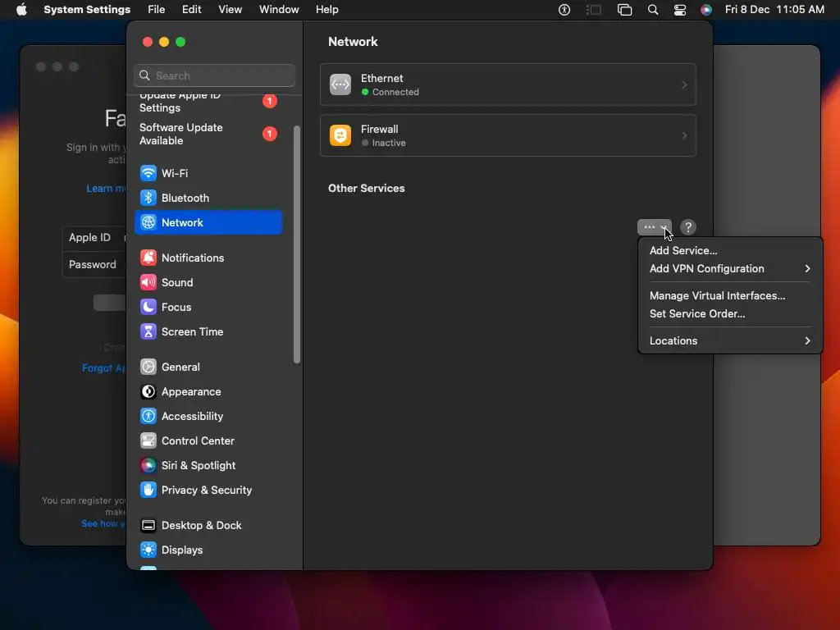
Task: Click the Displays sun icon
Action: pyautogui.click(x=148, y=550)
